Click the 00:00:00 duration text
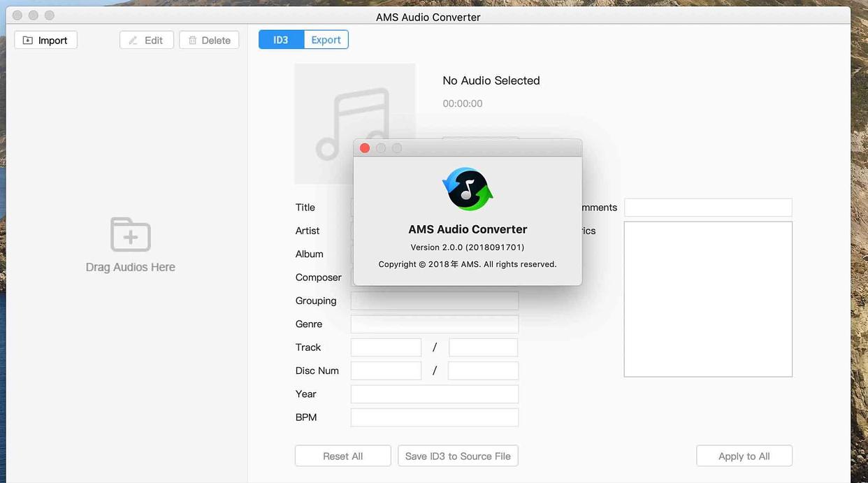 [x=463, y=103]
